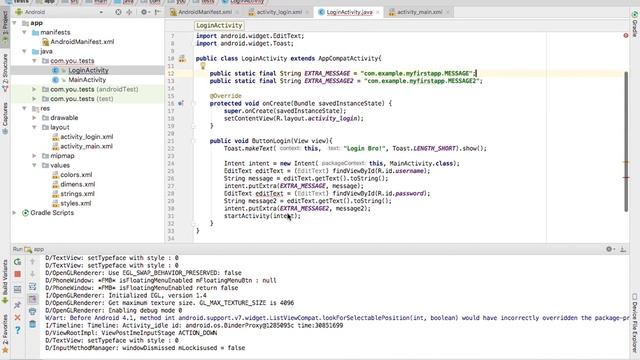
Task: Select activity_login.xml in layout folder
Action: 87,137
